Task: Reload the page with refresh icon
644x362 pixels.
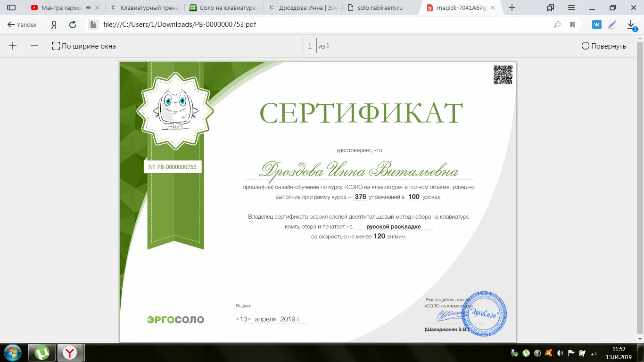Action: (73, 25)
